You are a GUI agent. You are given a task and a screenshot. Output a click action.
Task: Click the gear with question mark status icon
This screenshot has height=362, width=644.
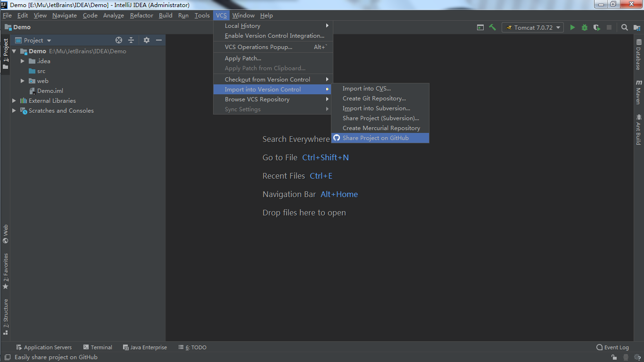coord(636,357)
